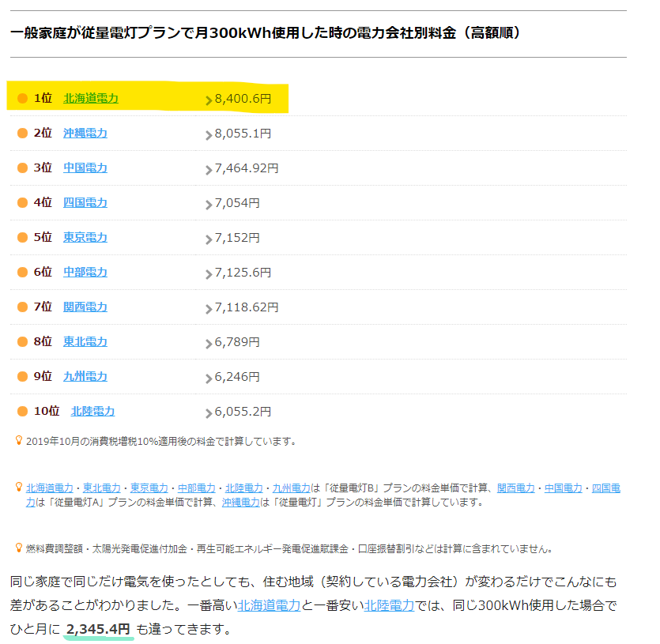Click the price 6,789円
Viewport: 660px width, 644px height.
(237, 342)
